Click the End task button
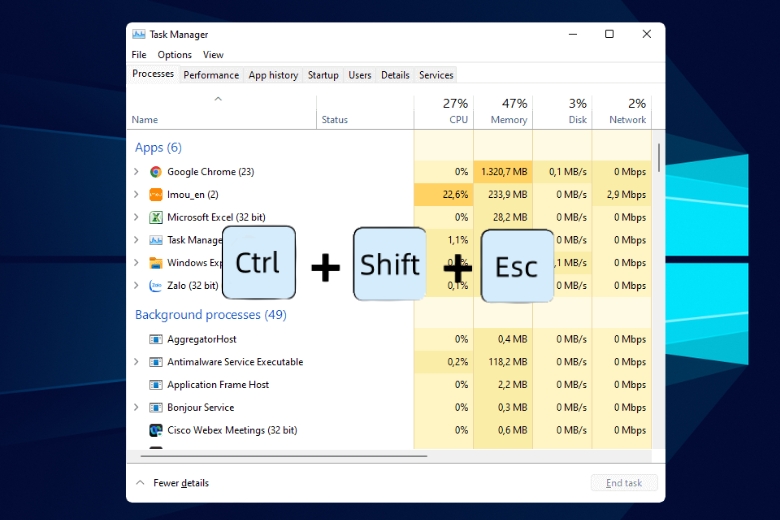The height and width of the screenshot is (520, 780). coord(624,483)
